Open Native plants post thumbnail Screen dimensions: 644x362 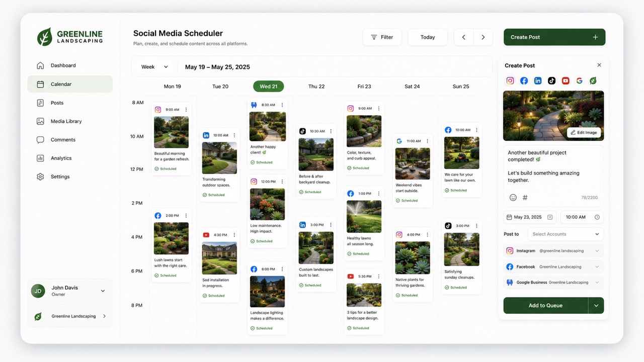pyautogui.click(x=413, y=258)
